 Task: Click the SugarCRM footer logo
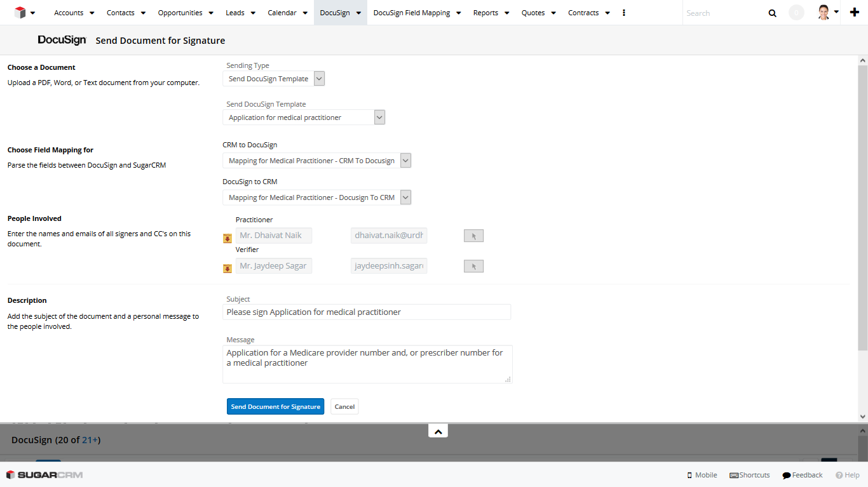click(44, 475)
